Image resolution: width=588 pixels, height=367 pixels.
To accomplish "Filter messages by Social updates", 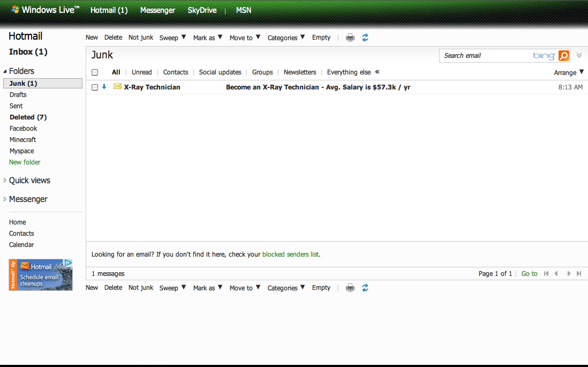I will click(x=220, y=72).
